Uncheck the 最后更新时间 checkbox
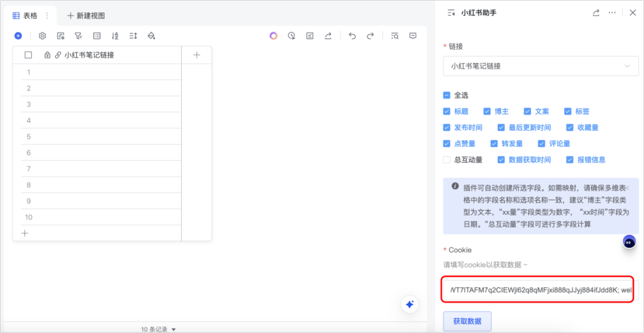 tap(501, 128)
